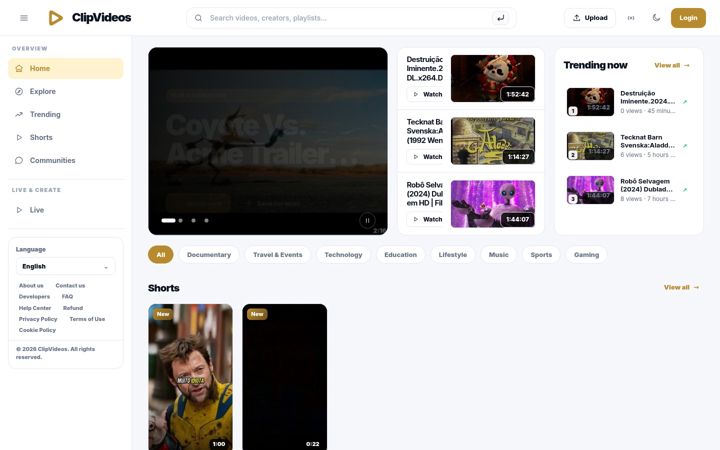This screenshot has height=450, width=720.
Task: Toggle dark mode with the moon icon
Action: tap(656, 18)
